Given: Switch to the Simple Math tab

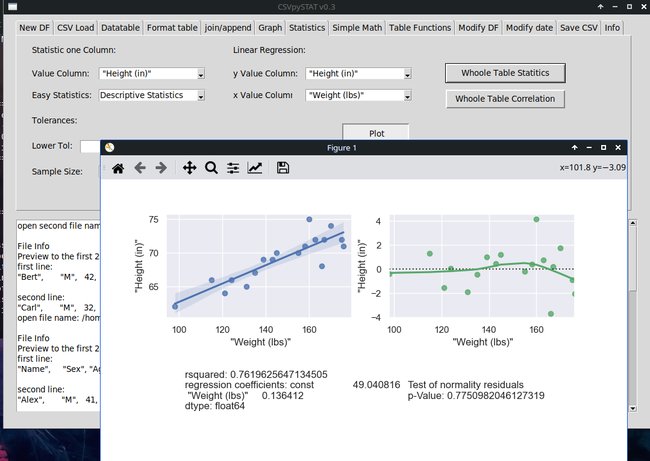Looking at the screenshot, I should coord(357,28).
